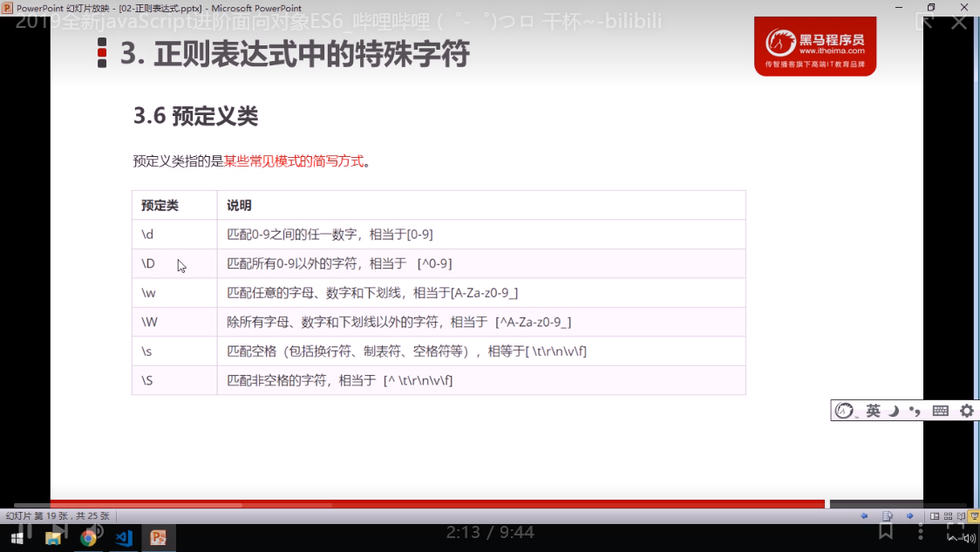Screen dimensions: 980x552
Task: Click the \d table cell
Action: point(174,235)
